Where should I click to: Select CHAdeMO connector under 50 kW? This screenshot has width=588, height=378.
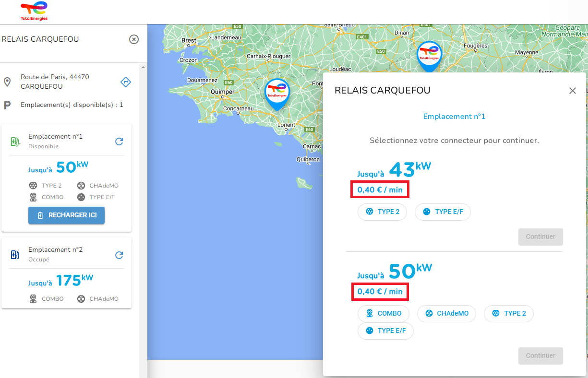(446, 313)
